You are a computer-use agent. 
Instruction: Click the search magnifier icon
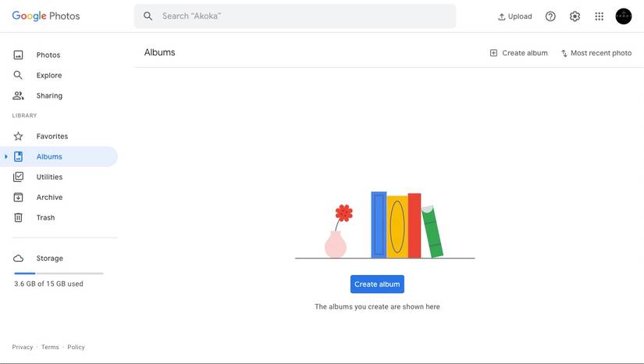point(148,16)
